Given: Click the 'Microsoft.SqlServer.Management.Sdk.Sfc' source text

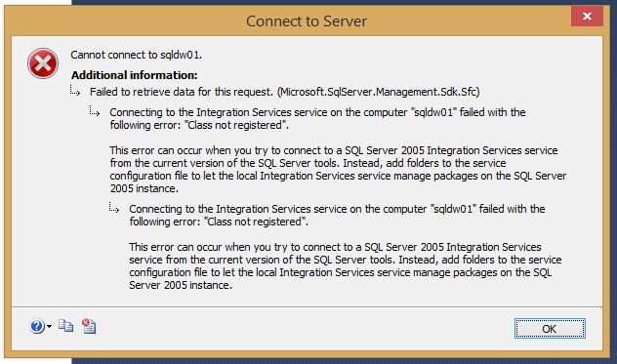Looking at the screenshot, I should click(x=379, y=92).
